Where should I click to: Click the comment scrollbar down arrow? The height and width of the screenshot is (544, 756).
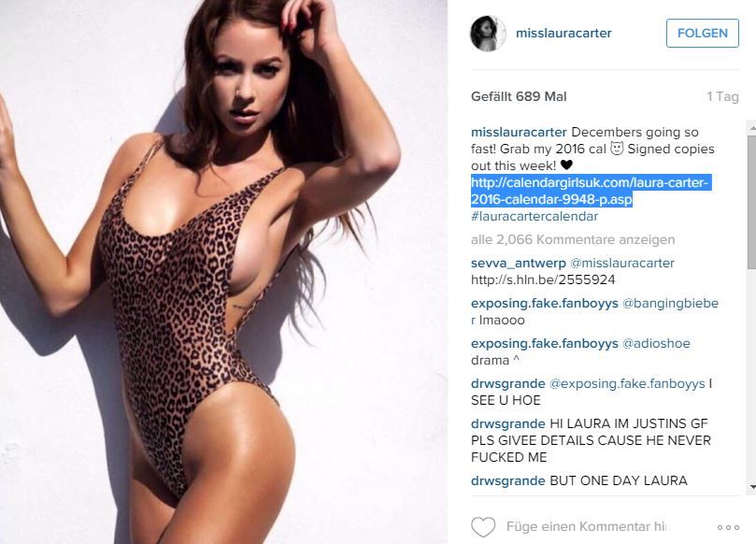pyautogui.click(x=751, y=487)
